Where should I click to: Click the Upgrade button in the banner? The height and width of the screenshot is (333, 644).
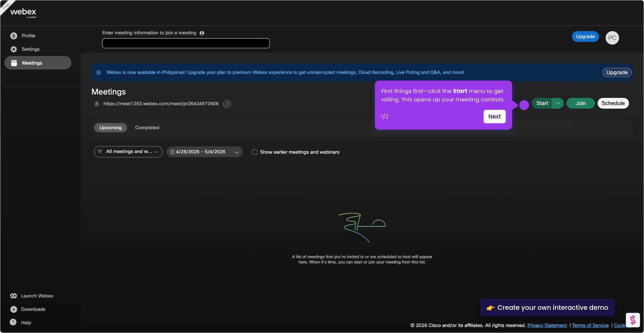(x=617, y=73)
